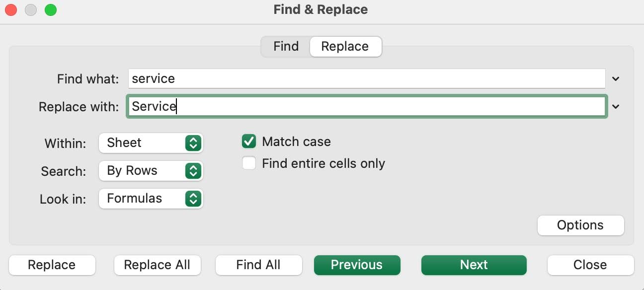Click the Replace button
Image resolution: width=644 pixels, height=290 pixels.
coord(52,265)
